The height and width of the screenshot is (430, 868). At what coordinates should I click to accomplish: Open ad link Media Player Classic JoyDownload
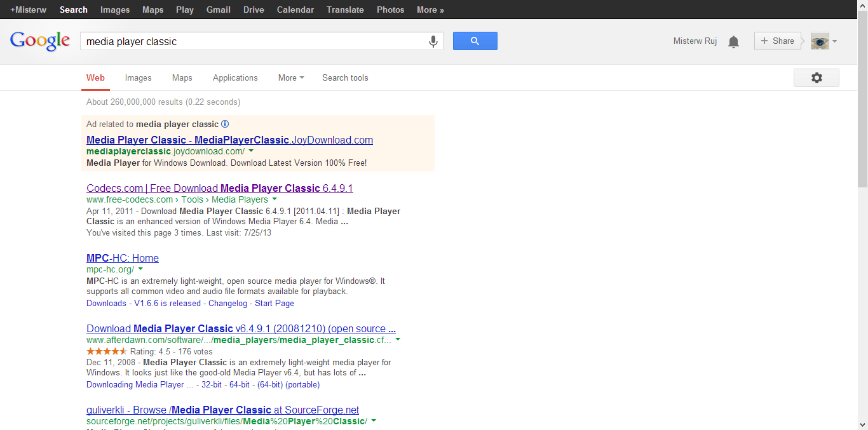[x=229, y=140]
